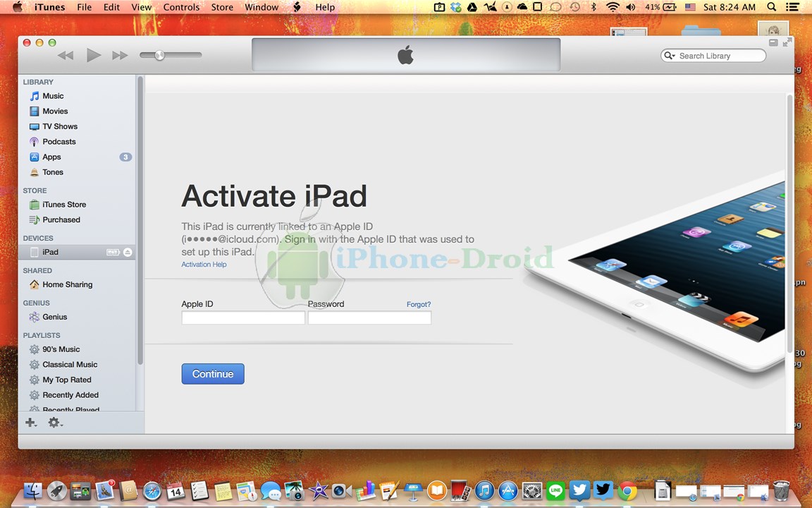Screen dimensions: 812x508
Task: Select Podcasts in the sidebar
Action: 59,142
